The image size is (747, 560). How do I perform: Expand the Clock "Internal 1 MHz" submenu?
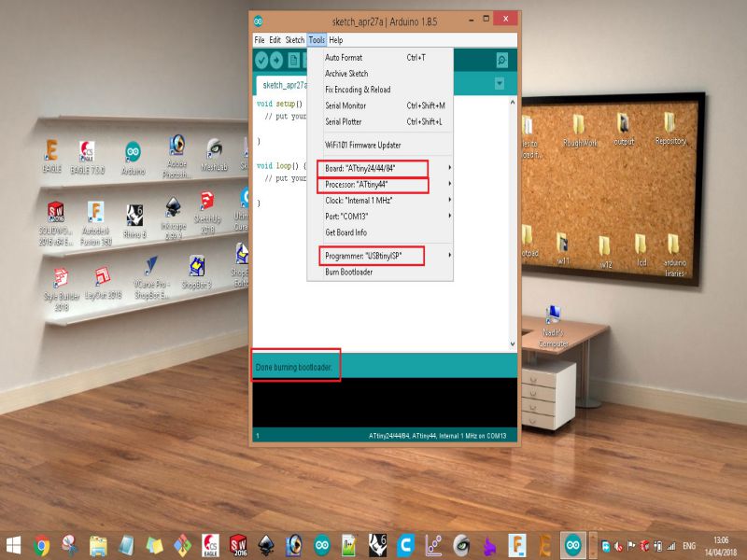[380, 201]
